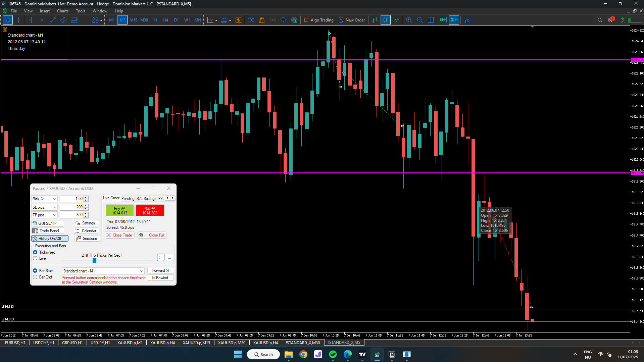Click the SL pips value field showing 200
The width and height of the screenshot is (644, 362).
(72, 207)
